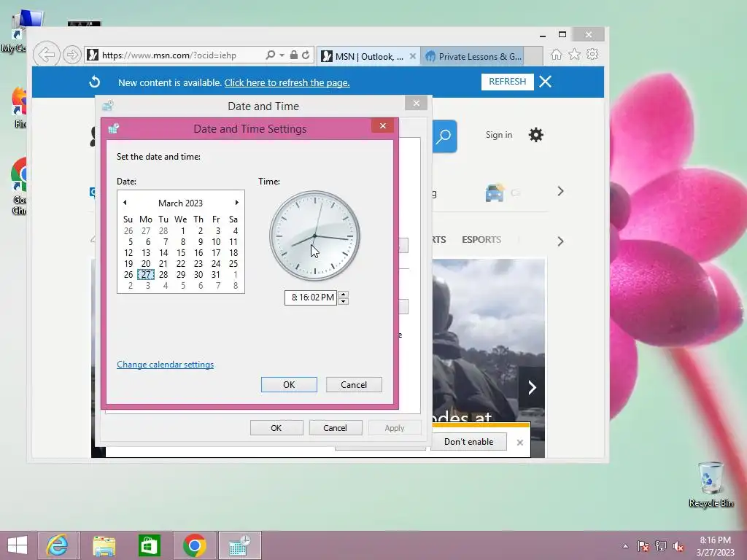Viewport: 747px width, 560px height.
Task: Click the security lock icon in address bar
Action: (x=294, y=55)
